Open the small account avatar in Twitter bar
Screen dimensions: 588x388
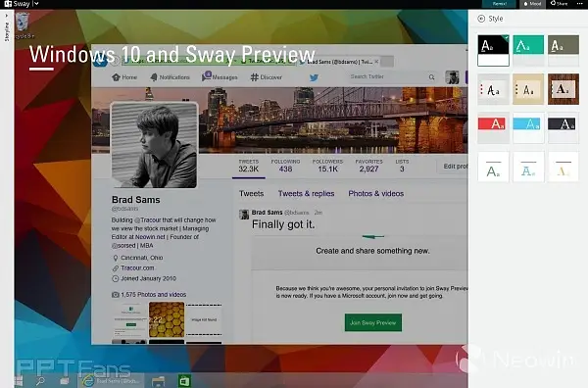tap(452, 77)
